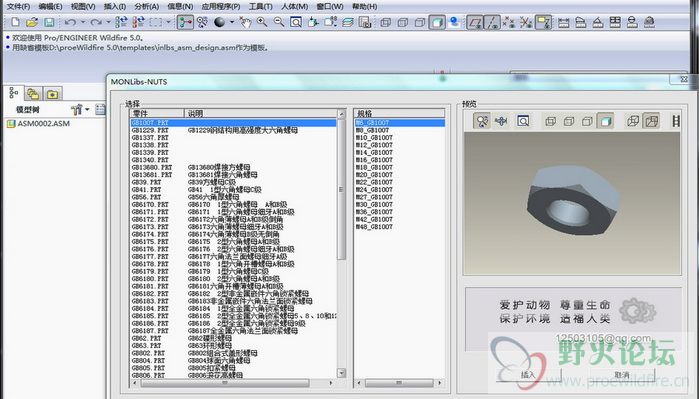Switch to the model tree tab
Viewport: 699px width, 399px height.
click(x=14, y=93)
